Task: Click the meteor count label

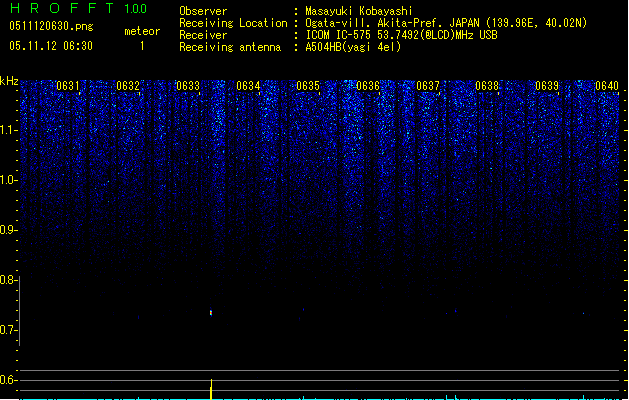Action: [142, 31]
